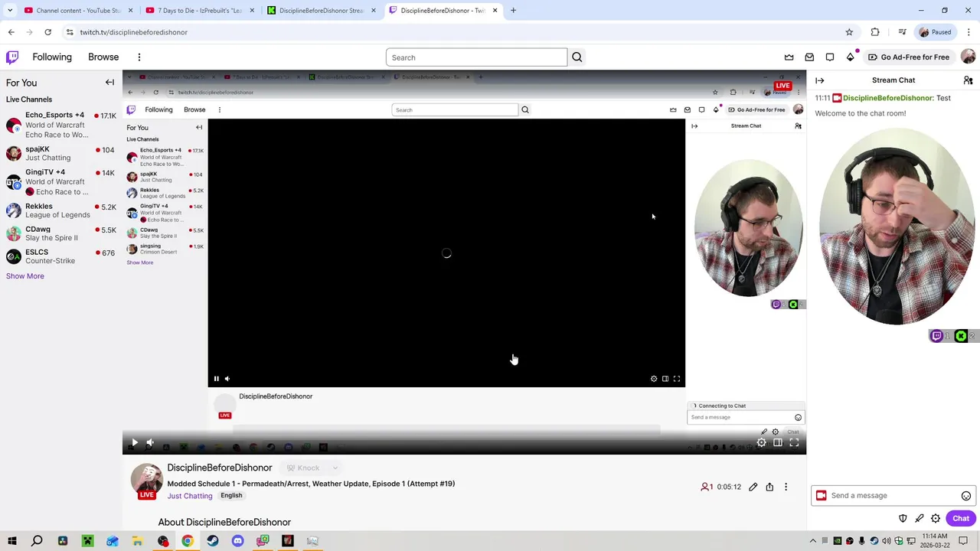Image resolution: width=980 pixels, height=551 pixels.
Task: Open the player settings gear icon
Action: pos(762,443)
